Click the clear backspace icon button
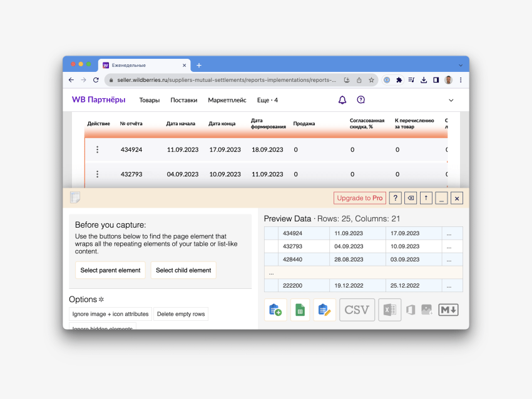532x399 pixels. (x=411, y=198)
